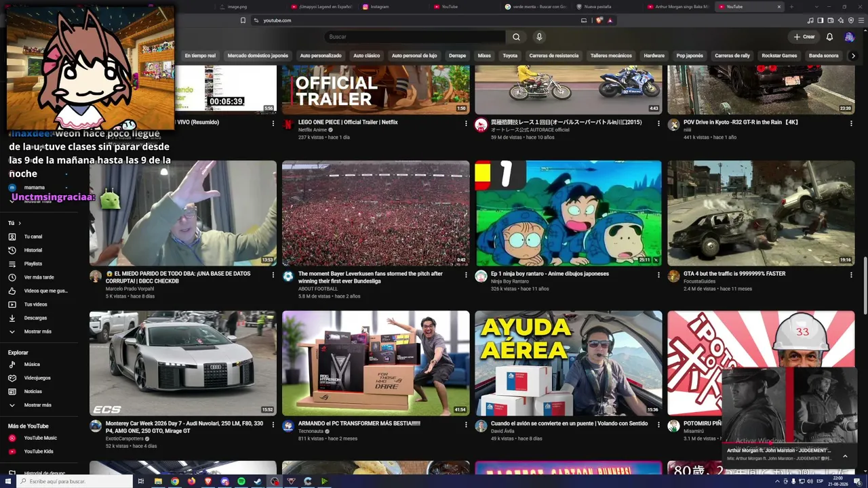Open options menu for LEGO ONE PIECE video
The width and height of the screenshot is (868, 488).
pos(466,123)
